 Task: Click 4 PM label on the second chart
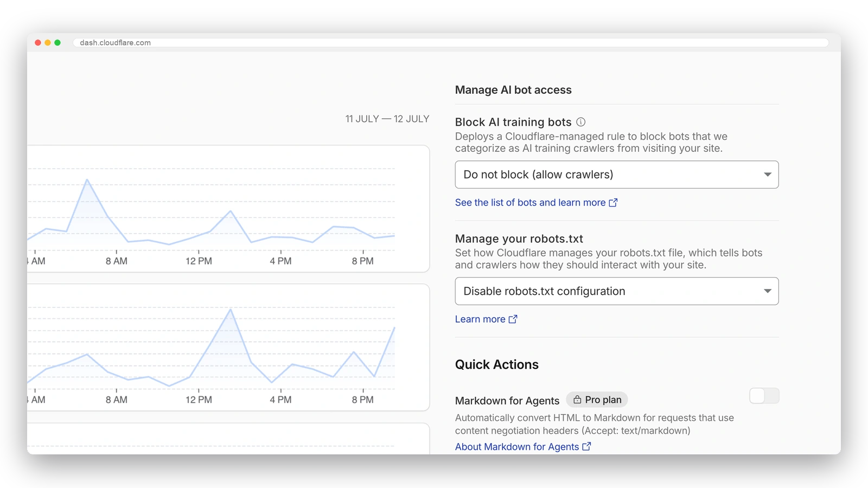click(280, 400)
